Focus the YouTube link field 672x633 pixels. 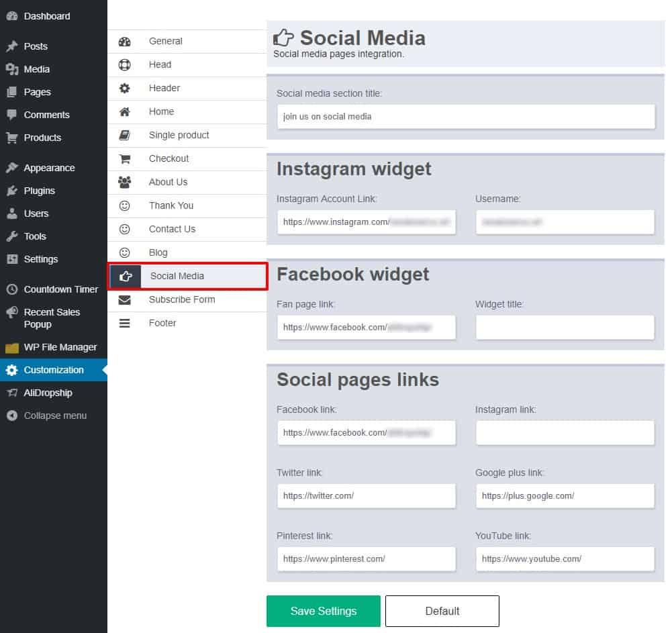click(565, 559)
